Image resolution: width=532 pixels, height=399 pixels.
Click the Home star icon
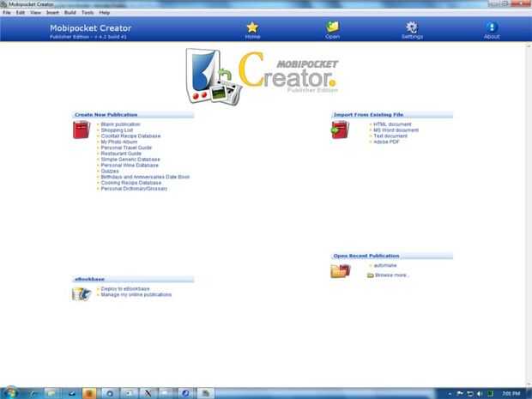[252, 27]
